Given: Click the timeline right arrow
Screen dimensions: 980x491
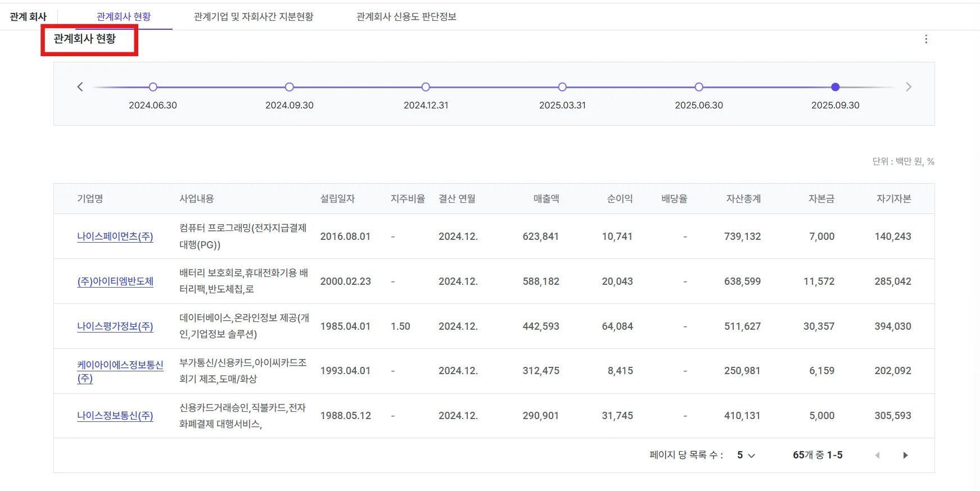Looking at the screenshot, I should pos(908,87).
